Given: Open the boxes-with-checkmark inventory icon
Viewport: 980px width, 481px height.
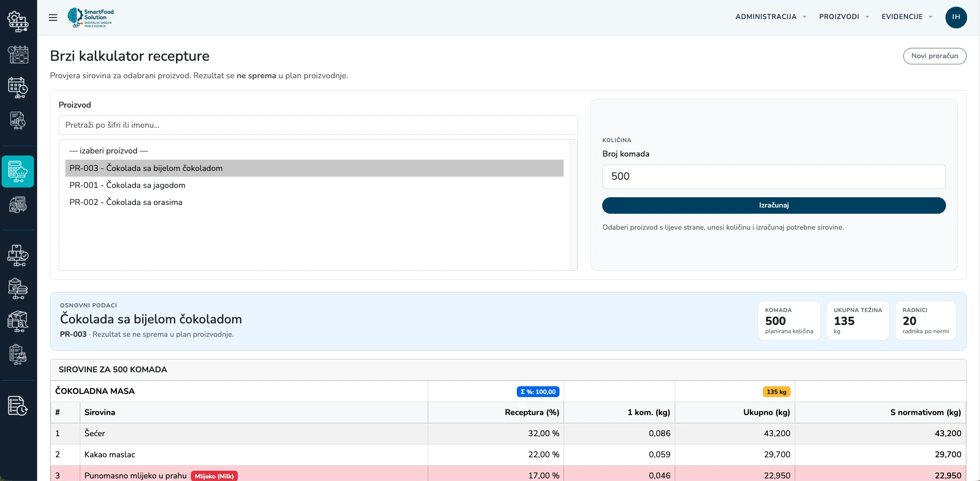Looking at the screenshot, I should [x=18, y=256].
